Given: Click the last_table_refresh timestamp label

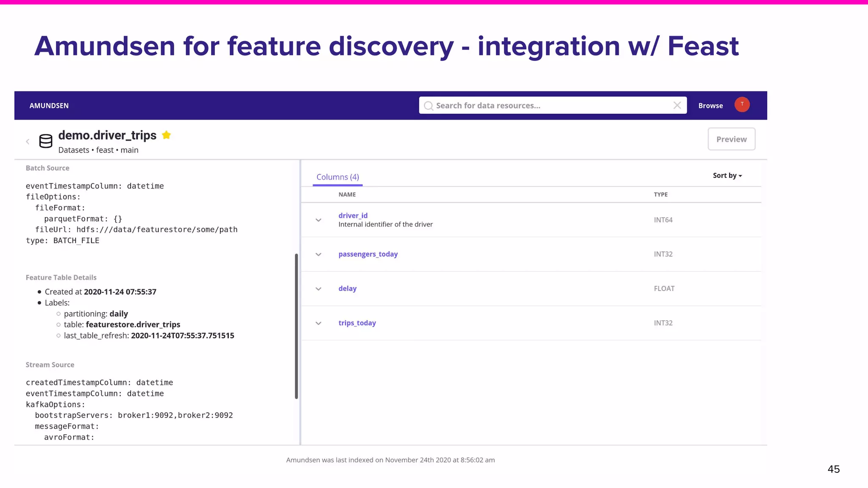Looking at the screenshot, I should pos(149,335).
